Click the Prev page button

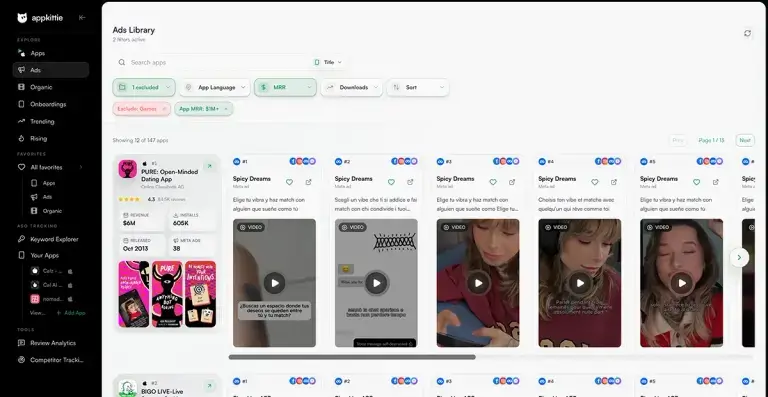677,140
